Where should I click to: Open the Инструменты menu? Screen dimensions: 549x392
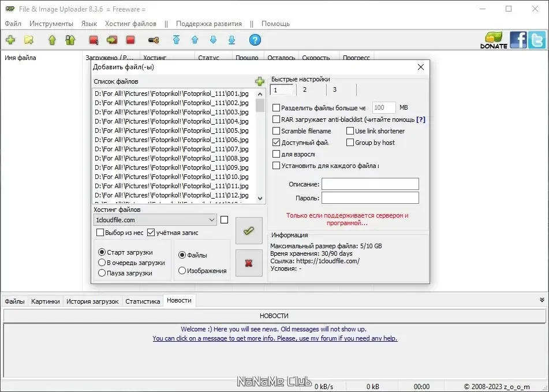point(51,24)
